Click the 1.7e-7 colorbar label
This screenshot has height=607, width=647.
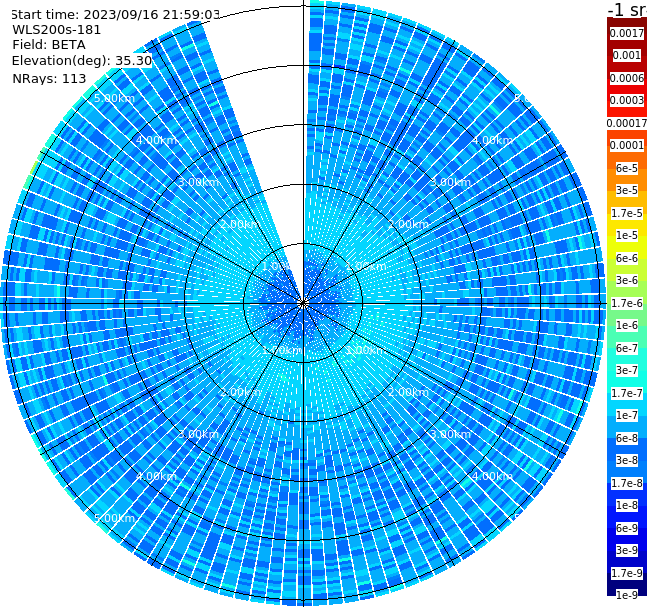point(627,393)
